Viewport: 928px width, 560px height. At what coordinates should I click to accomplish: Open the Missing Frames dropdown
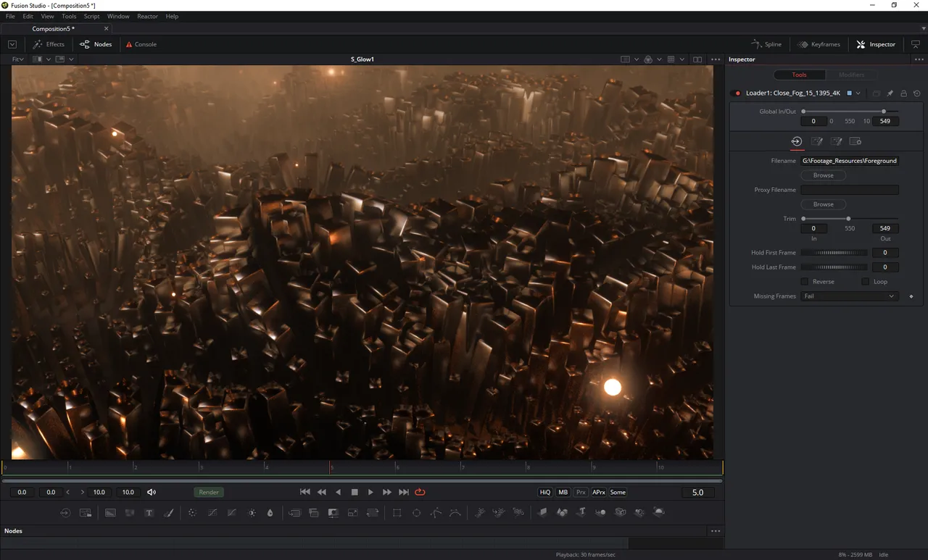(850, 296)
